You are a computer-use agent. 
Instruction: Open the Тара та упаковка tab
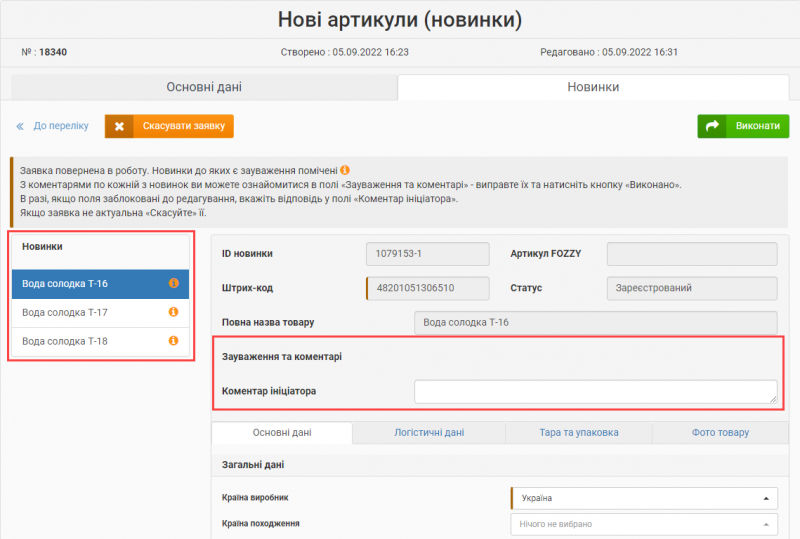click(579, 433)
